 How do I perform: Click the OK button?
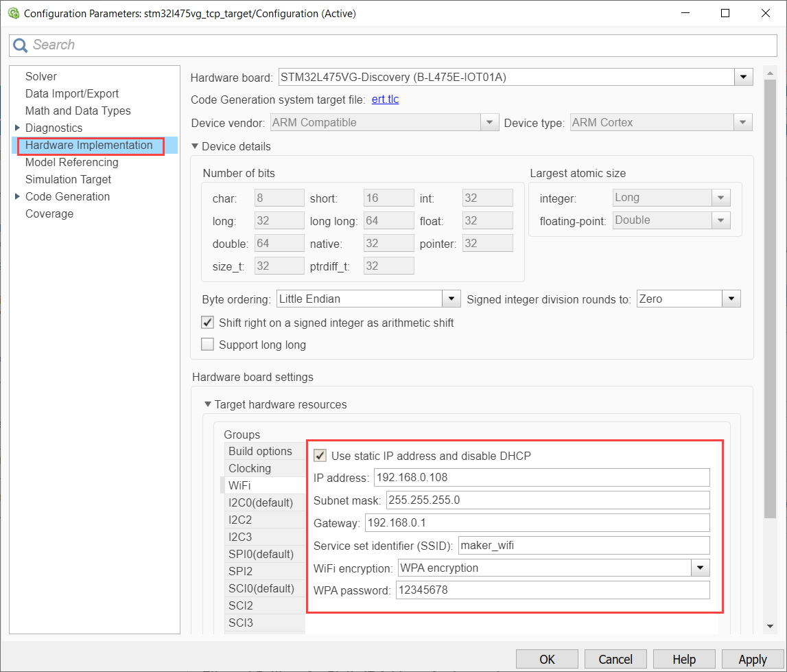click(547, 659)
